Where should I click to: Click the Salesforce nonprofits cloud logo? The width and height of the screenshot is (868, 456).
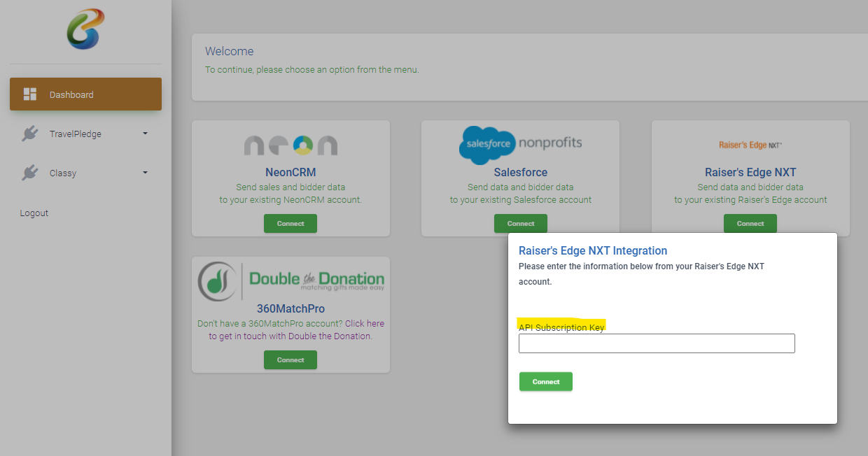[x=520, y=145]
